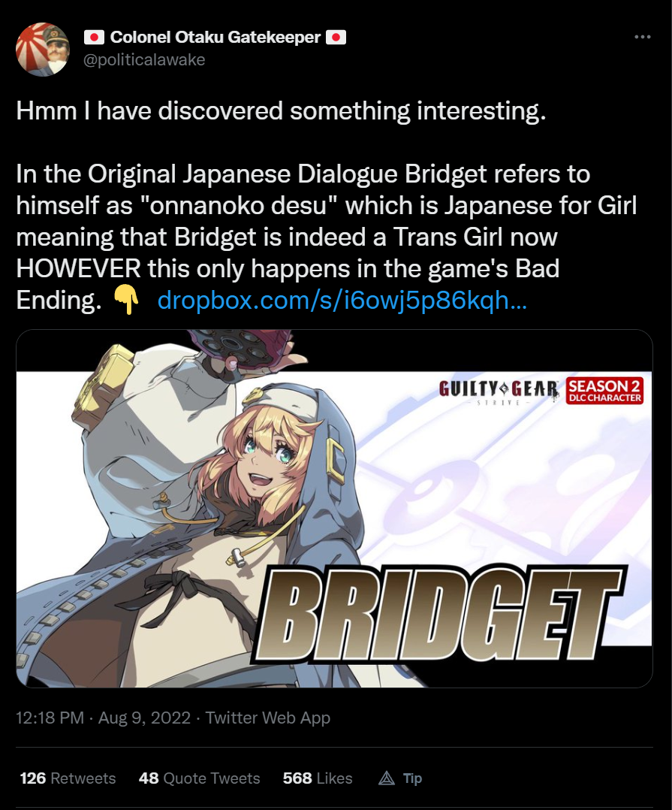Viewport: 672px width, 810px height.
Task: Click the Colonel Otaku Gatekeeper profile avatar
Action: point(43,49)
